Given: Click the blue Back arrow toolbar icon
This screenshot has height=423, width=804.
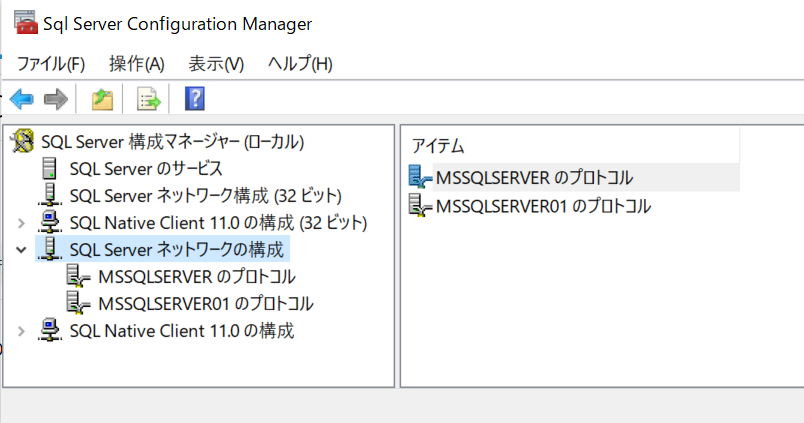Looking at the screenshot, I should pyautogui.click(x=22, y=98).
